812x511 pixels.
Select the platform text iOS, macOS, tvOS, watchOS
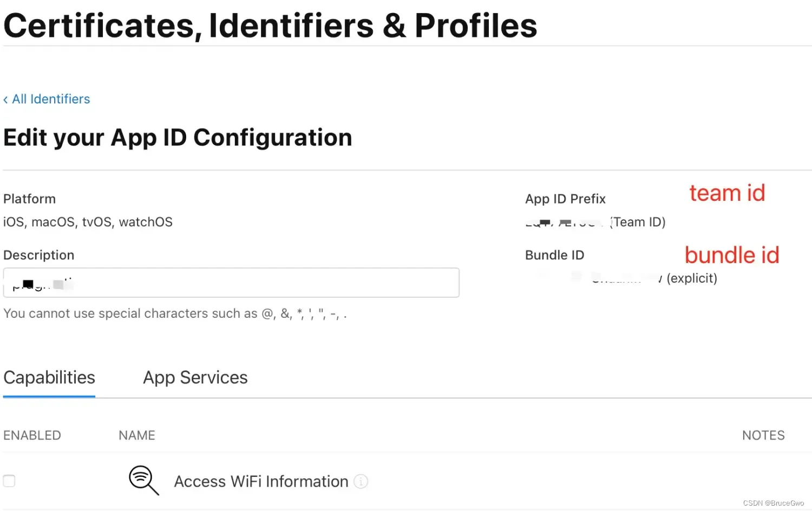[88, 222]
